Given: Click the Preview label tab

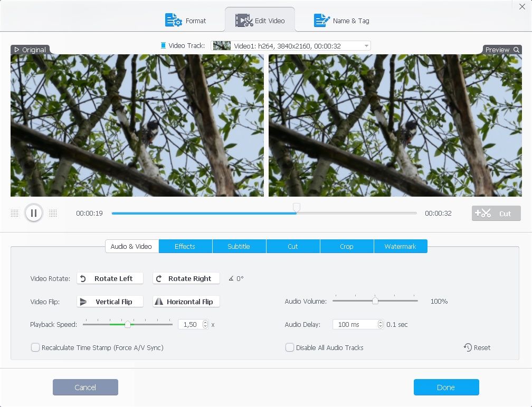Looking at the screenshot, I should click(x=502, y=50).
